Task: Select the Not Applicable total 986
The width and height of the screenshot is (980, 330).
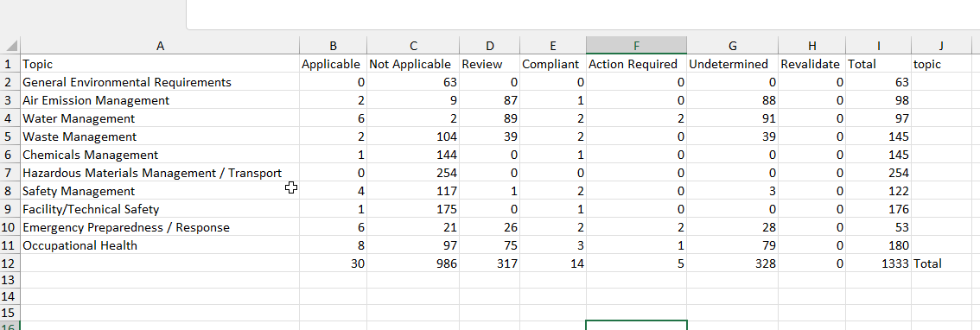Action: tap(413, 263)
